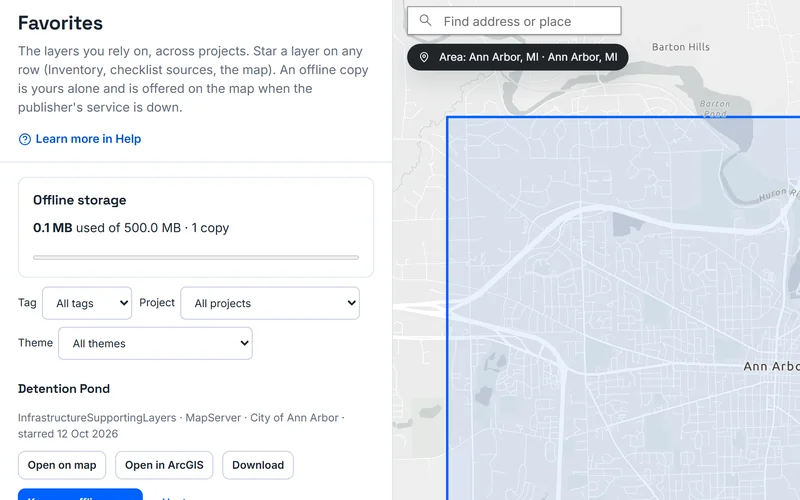Viewport: 800px width, 500px height.
Task: Click Open on map for Detention Pond
Action: 62,465
